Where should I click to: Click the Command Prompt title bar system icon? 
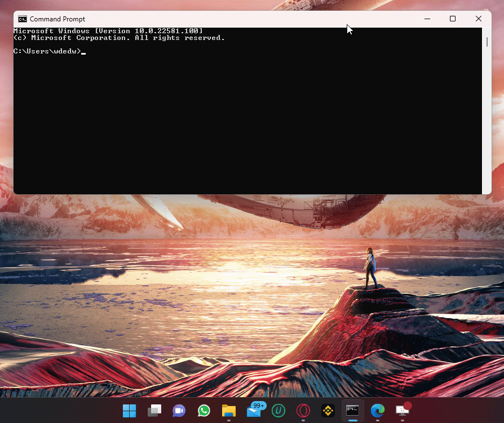point(22,19)
